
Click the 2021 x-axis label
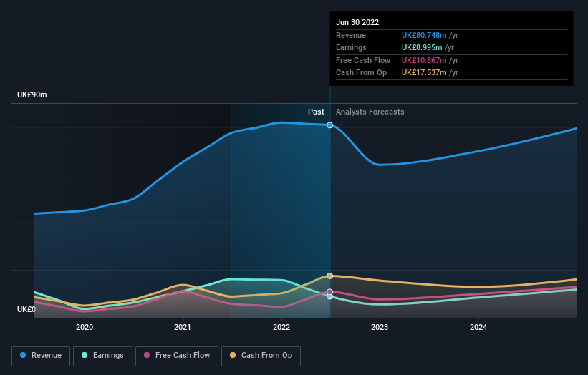(x=182, y=328)
